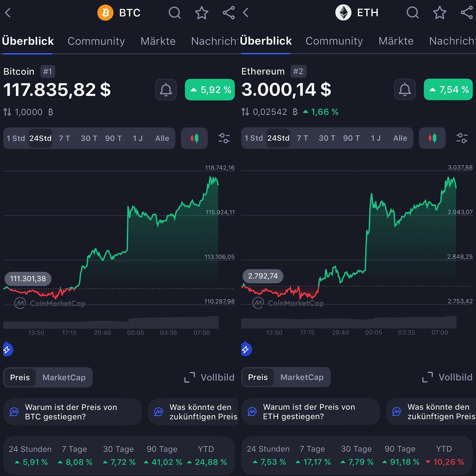Select 1 J range on ETH chart

point(376,138)
